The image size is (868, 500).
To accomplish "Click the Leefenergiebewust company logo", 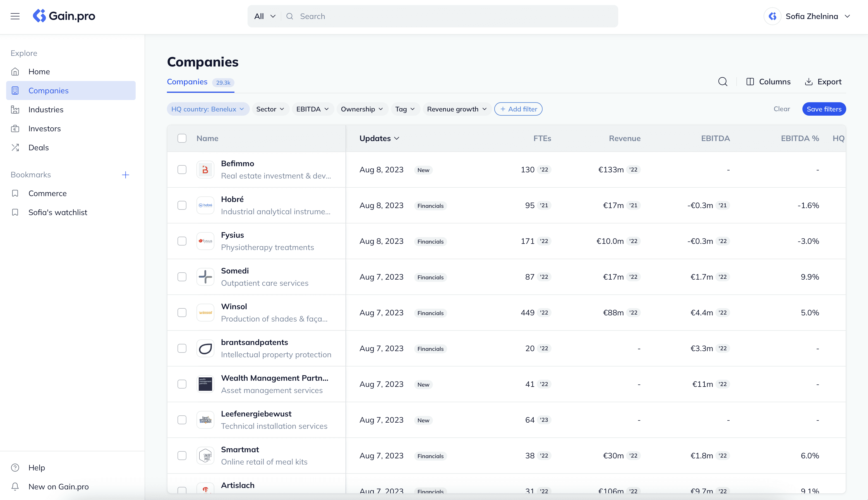I will [x=205, y=420].
